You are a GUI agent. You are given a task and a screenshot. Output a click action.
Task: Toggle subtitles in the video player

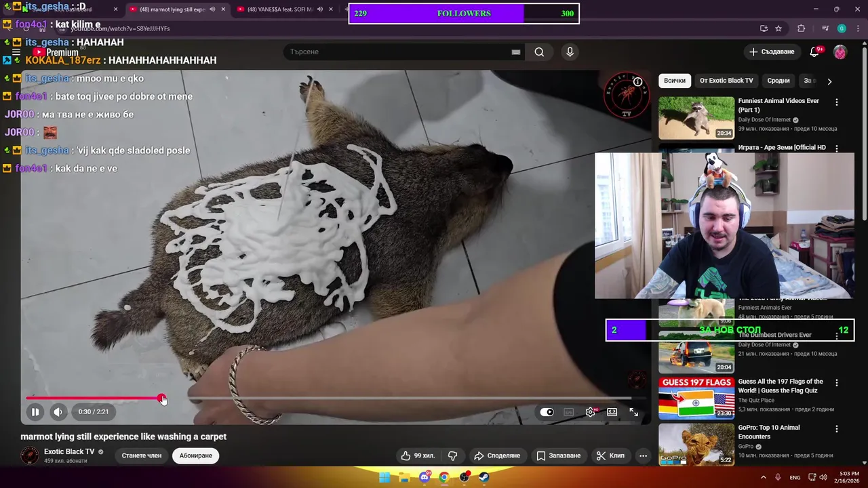coord(569,412)
